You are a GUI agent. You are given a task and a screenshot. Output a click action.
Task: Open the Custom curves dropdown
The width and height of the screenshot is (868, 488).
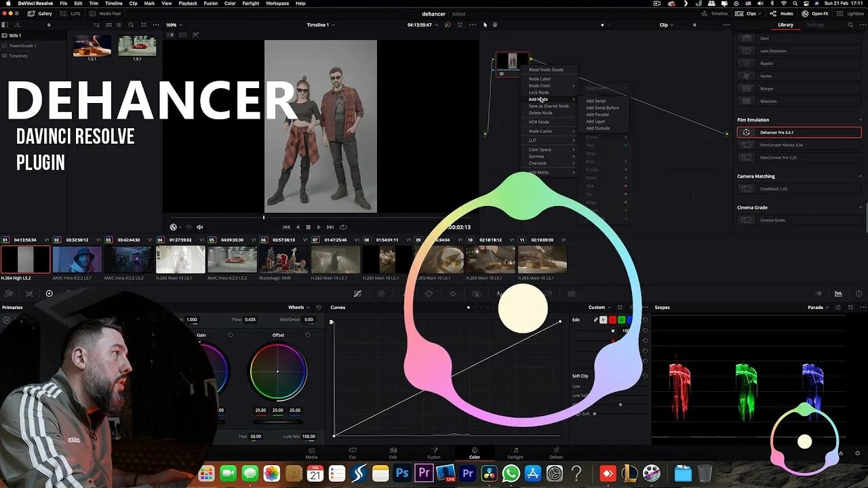tap(600, 307)
